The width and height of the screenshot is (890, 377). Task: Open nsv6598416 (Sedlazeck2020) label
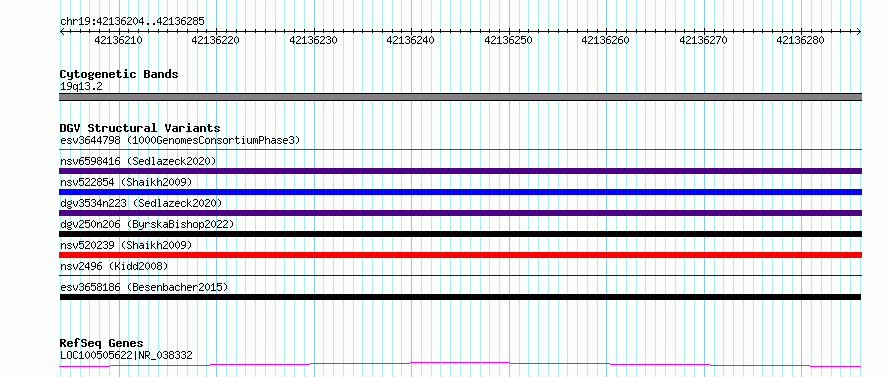138,161
